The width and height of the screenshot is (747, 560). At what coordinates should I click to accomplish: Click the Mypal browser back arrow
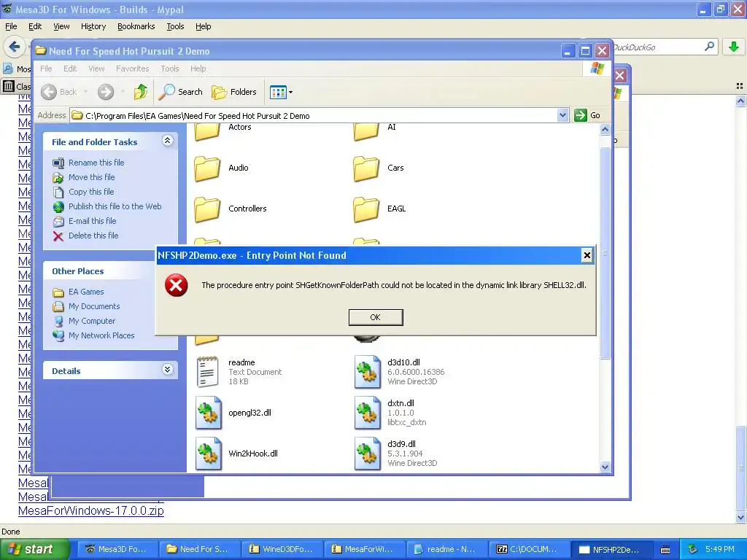[15, 47]
